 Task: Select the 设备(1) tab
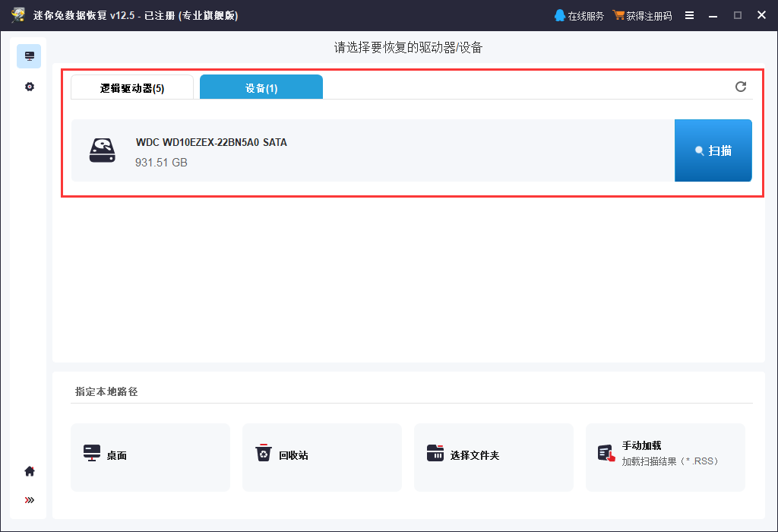261,87
